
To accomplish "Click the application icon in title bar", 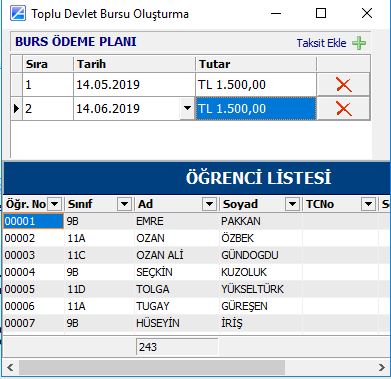I will [x=18, y=14].
